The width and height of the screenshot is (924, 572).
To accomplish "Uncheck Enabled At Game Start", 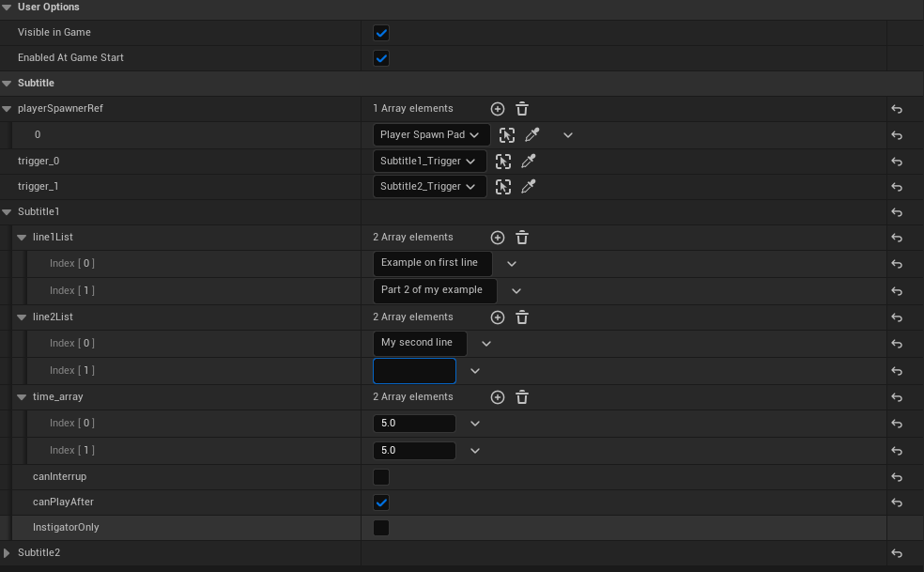I will pyautogui.click(x=381, y=58).
